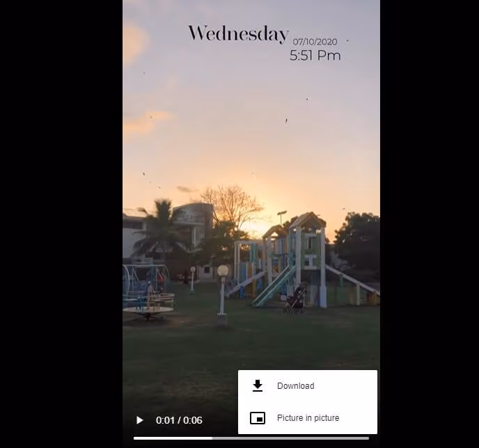Image resolution: width=479 pixels, height=448 pixels.
Task: Click the black area right of video
Action: click(430, 224)
